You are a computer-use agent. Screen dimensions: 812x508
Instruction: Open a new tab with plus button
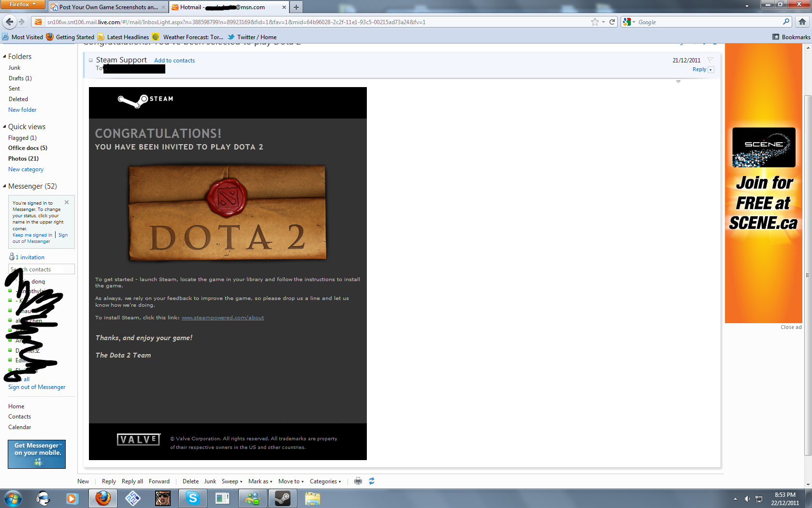[296, 7]
